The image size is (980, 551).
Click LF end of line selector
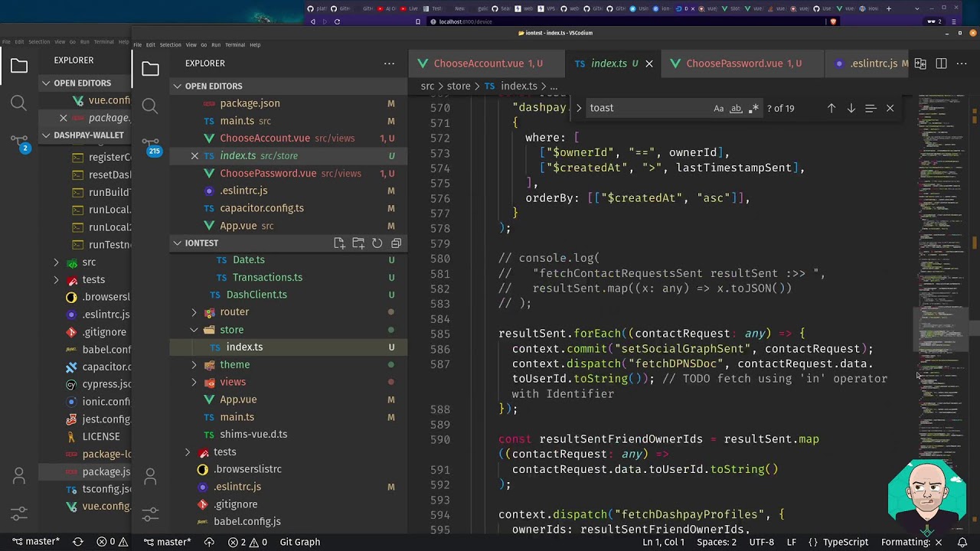click(x=792, y=542)
